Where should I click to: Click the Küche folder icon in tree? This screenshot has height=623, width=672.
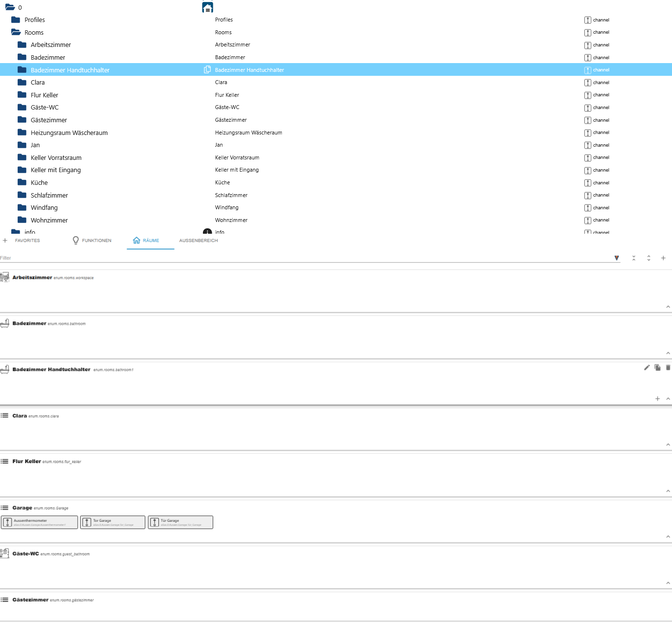point(22,182)
